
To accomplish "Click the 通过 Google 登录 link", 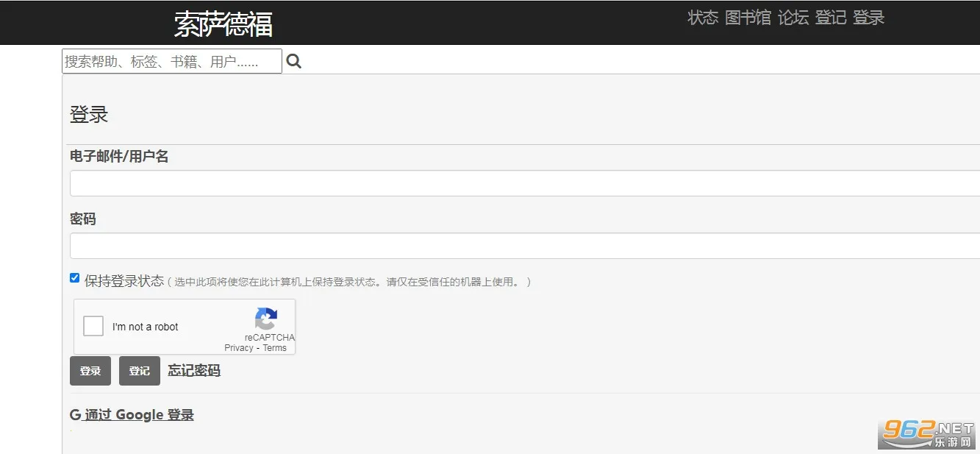I will pyautogui.click(x=140, y=414).
